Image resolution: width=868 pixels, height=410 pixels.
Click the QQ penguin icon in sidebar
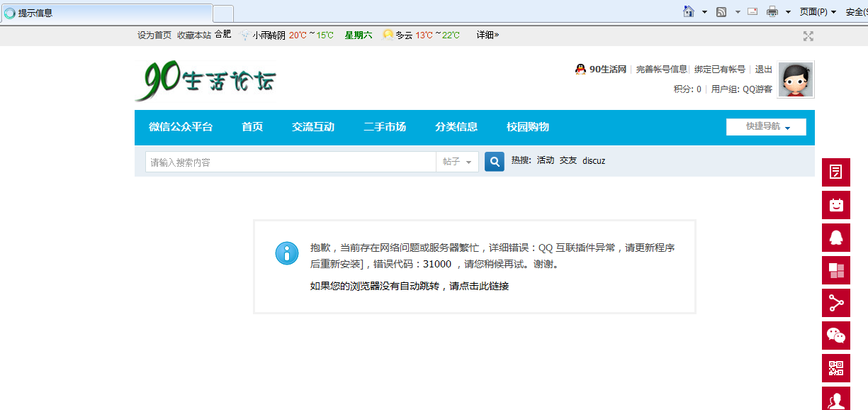click(x=835, y=238)
